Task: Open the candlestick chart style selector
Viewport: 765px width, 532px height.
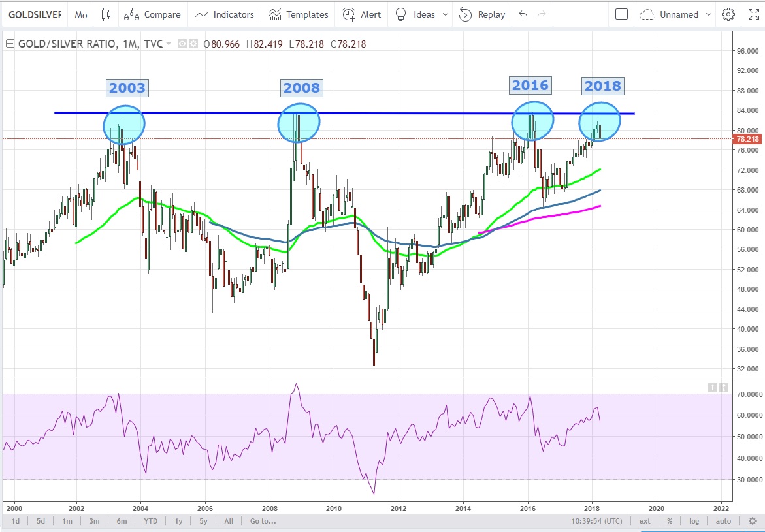Action: point(106,14)
